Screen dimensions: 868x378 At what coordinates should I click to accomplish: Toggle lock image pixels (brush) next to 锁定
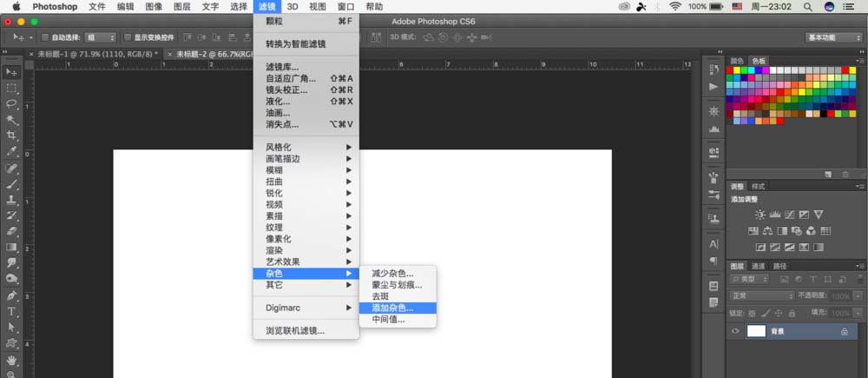(765, 313)
